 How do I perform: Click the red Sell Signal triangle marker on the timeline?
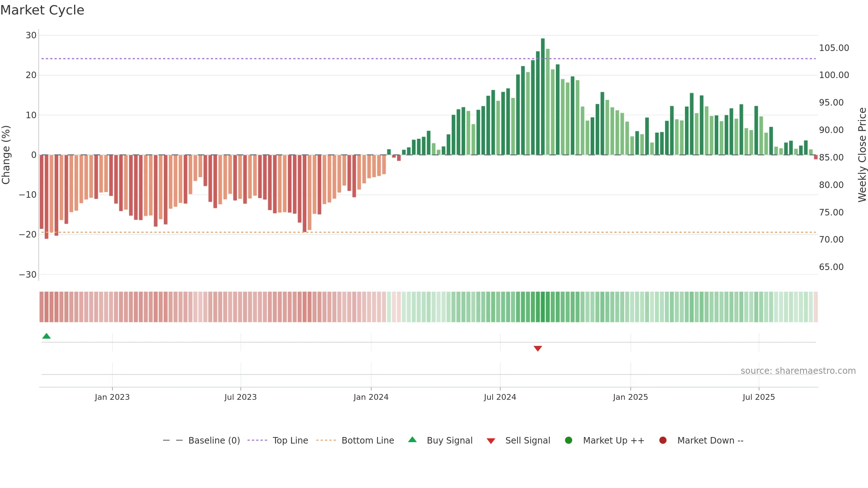coord(538,348)
